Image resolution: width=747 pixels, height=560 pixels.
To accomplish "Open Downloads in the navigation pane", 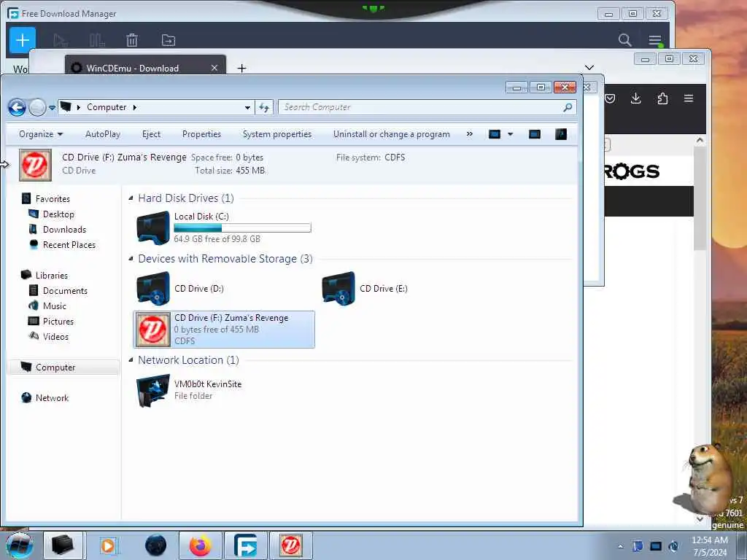I will click(x=57, y=230).
